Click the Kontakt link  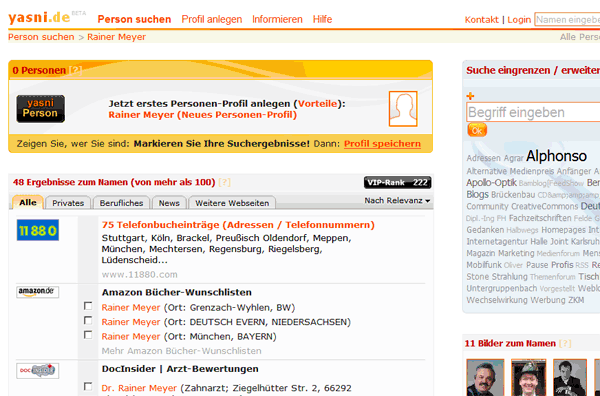[x=482, y=20]
